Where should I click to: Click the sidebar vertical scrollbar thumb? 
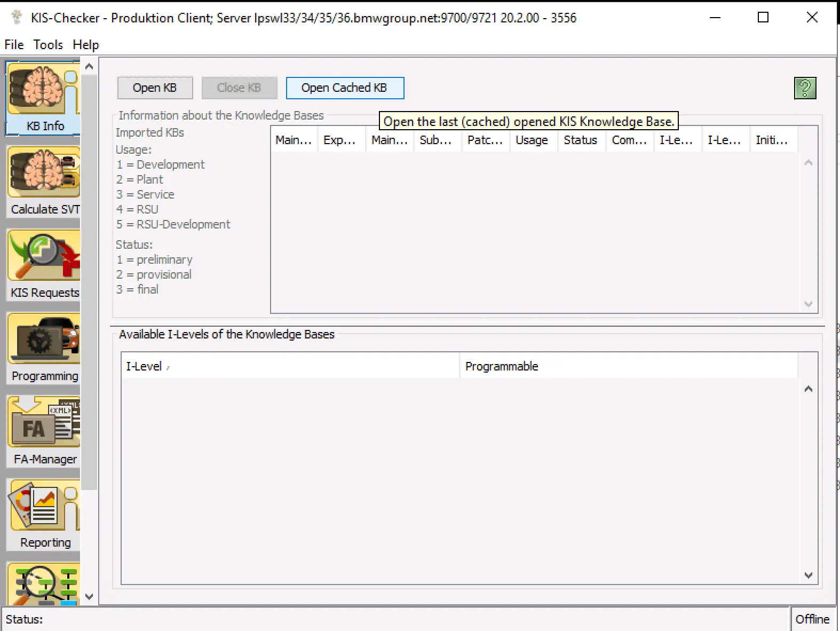coord(90,283)
